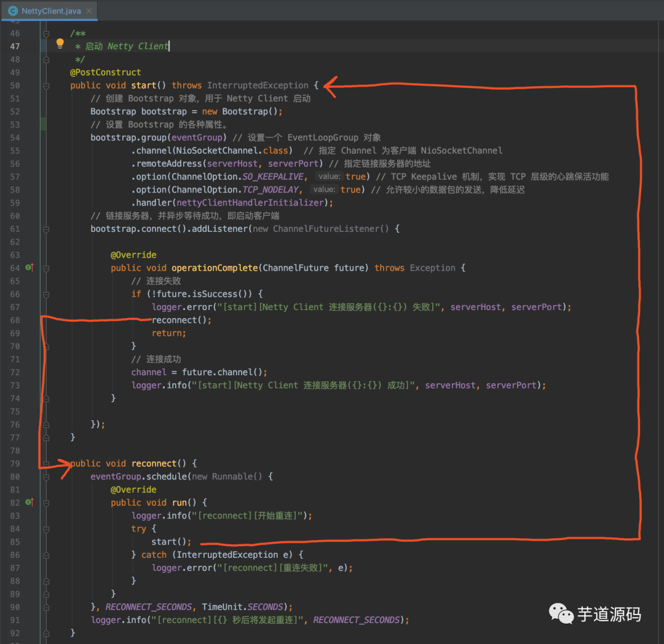664x644 pixels.
Task: Collapse the Runnable block at line 80
Action: (46, 477)
